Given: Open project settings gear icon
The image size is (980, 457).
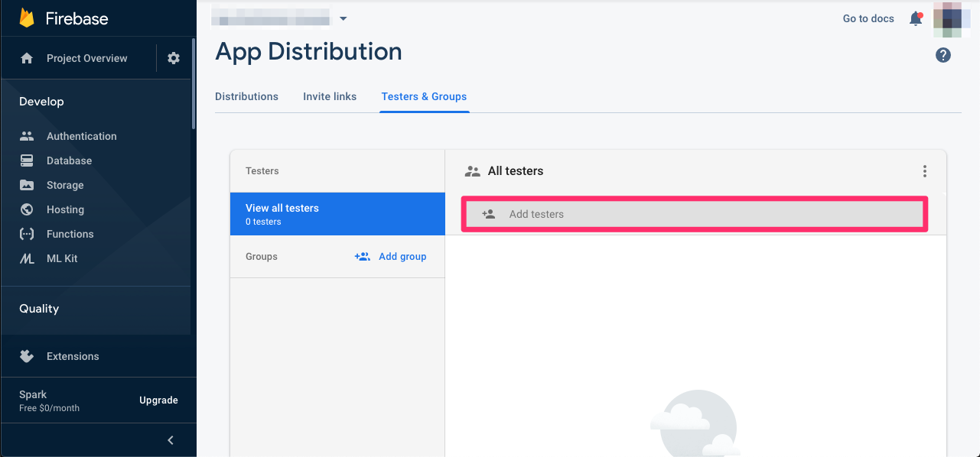Looking at the screenshot, I should (174, 58).
